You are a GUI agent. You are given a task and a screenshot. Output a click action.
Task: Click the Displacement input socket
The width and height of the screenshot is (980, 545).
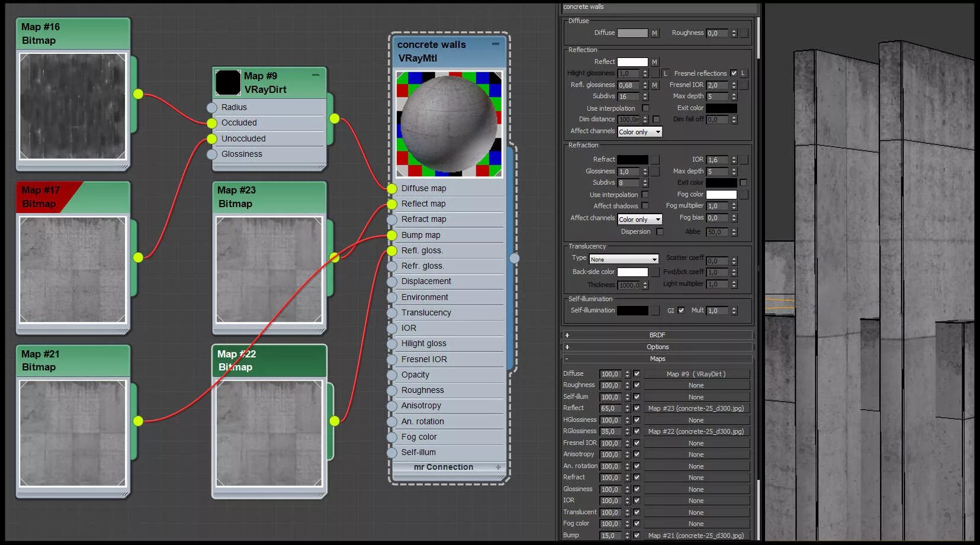tap(392, 282)
